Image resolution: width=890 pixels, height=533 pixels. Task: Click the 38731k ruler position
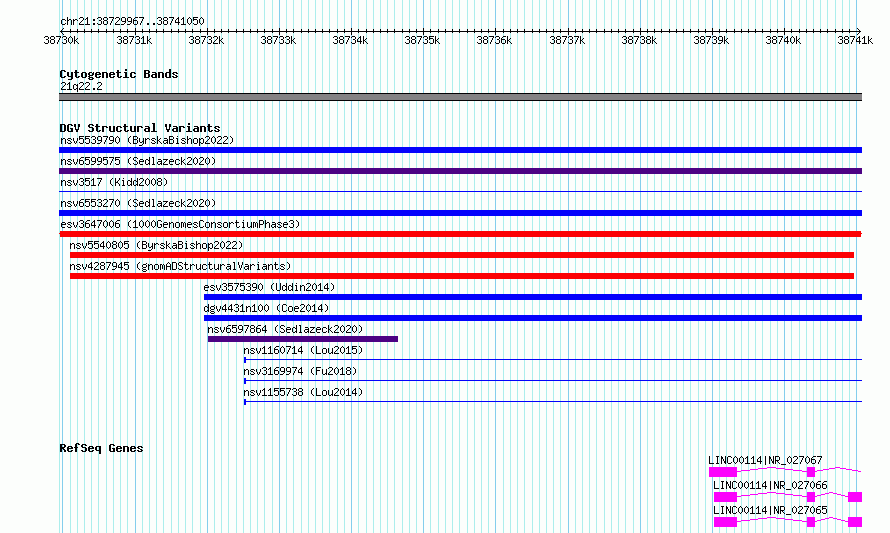tap(134, 40)
